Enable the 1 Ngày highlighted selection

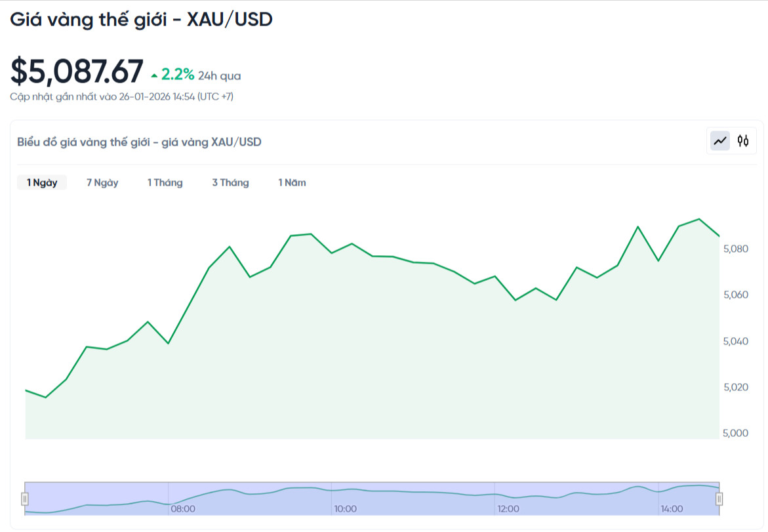tap(41, 183)
